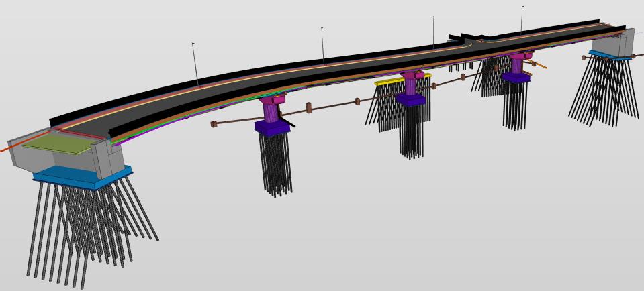Click the orange line extending past left abutment
The width and height of the screenshot is (644, 291).
coord(10,148)
